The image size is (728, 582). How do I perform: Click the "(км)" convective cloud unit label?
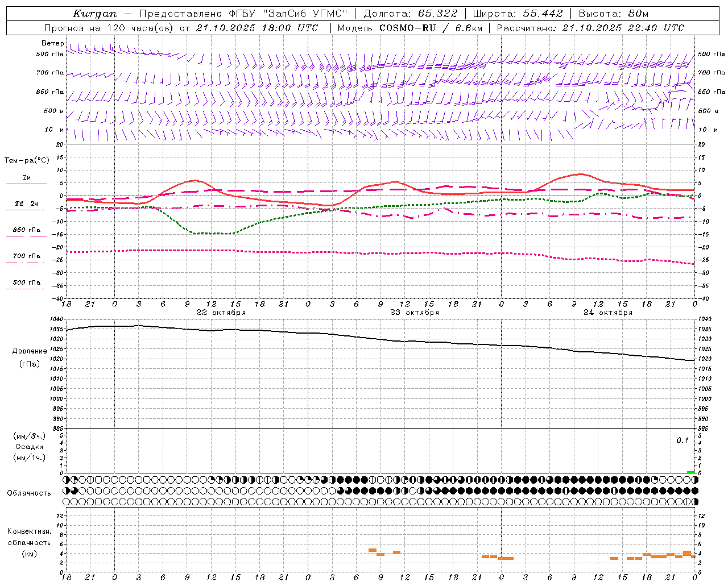point(30,554)
